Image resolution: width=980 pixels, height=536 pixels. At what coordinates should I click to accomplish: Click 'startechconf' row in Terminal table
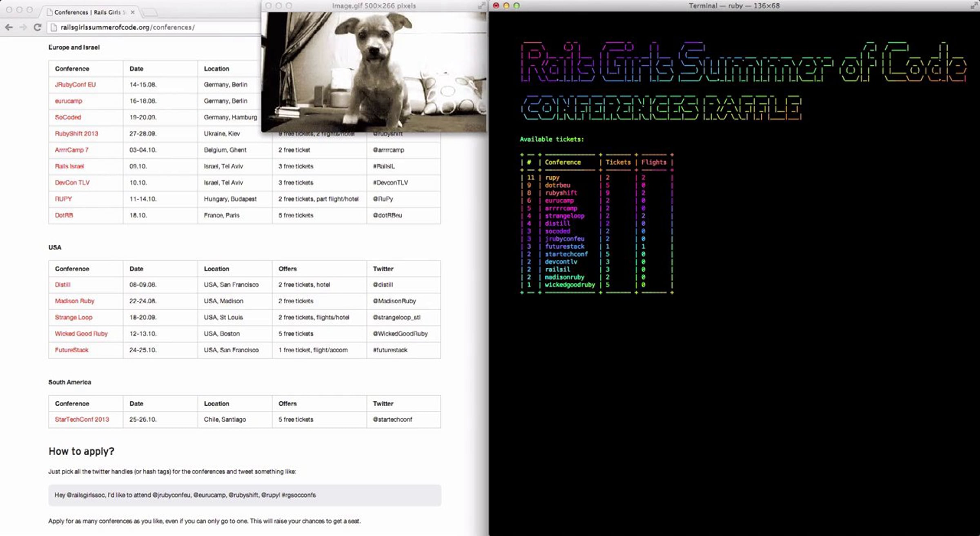point(597,254)
